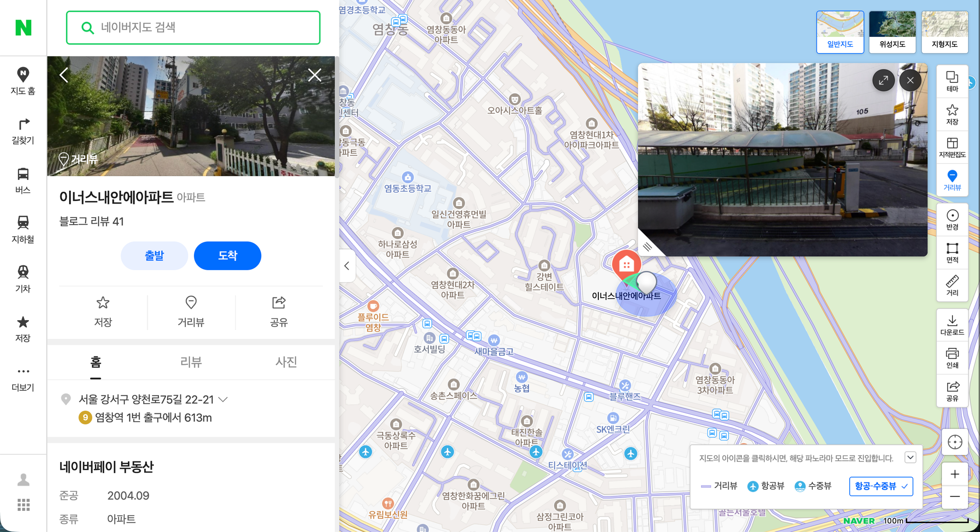Activate the 반경 radius measurement tool
This screenshot has height=532, width=980.
tap(952, 220)
